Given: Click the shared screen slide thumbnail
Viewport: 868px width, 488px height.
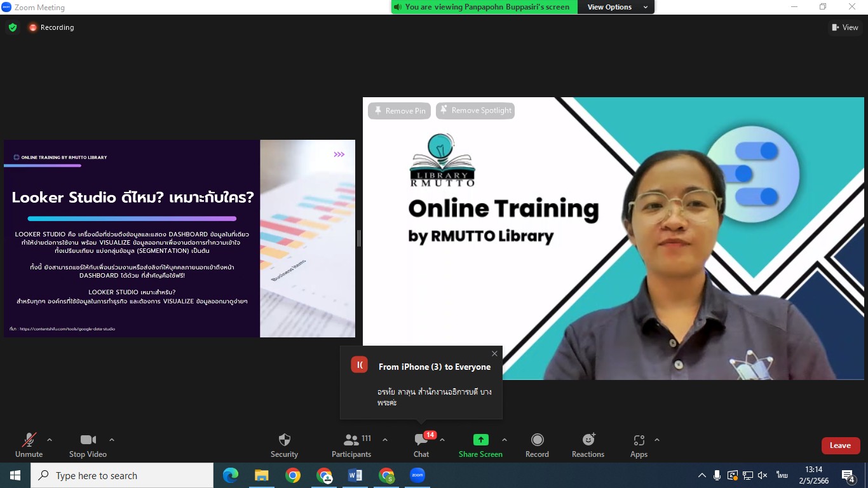Looking at the screenshot, I should click(180, 238).
